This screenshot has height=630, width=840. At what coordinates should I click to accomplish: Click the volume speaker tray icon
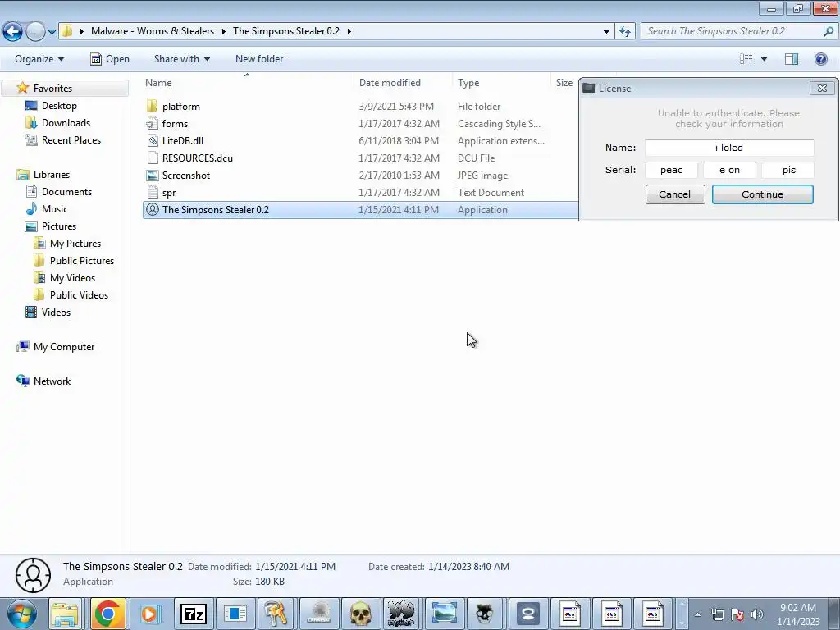point(756,614)
